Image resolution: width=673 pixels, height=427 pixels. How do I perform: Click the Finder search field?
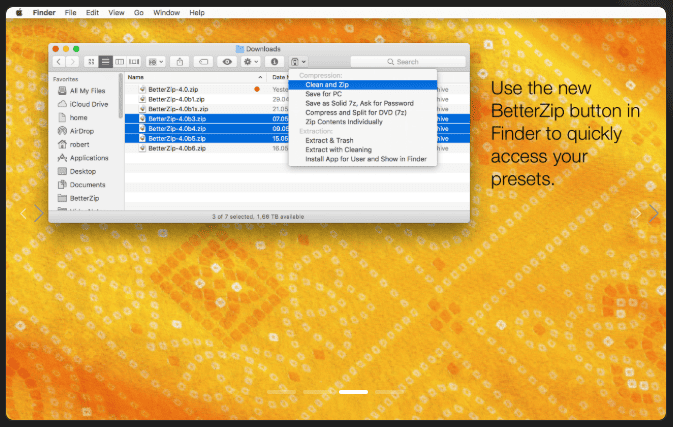tap(408, 62)
